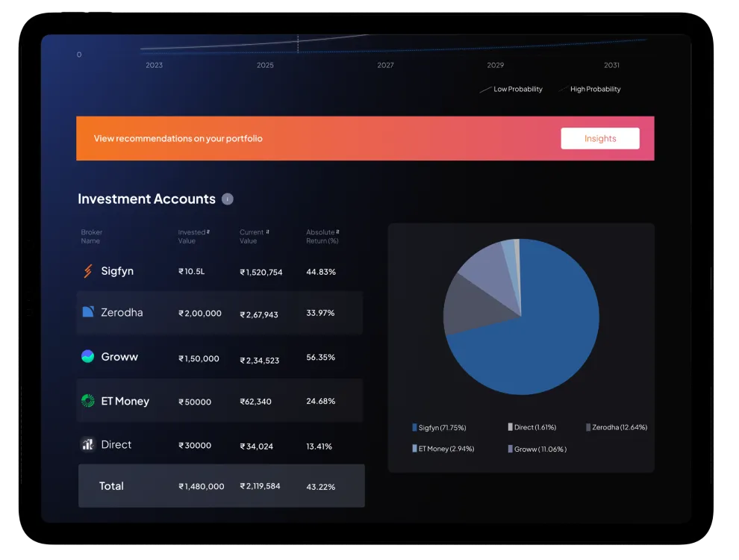Click the Groww legend color swatch

[510, 449]
